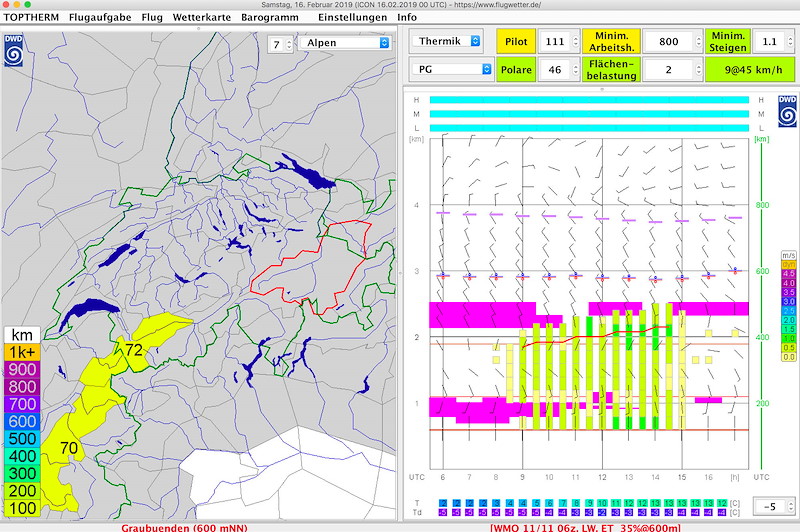The height and width of the screenshot is (532, 800).
Task: Click the Minim. Steigen button
Action: [x=728, y=41]
